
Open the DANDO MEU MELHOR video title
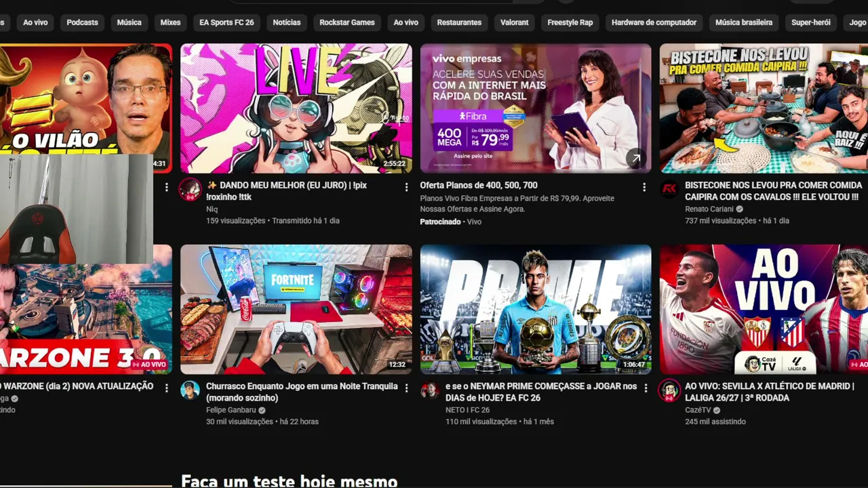coord(286,191)
